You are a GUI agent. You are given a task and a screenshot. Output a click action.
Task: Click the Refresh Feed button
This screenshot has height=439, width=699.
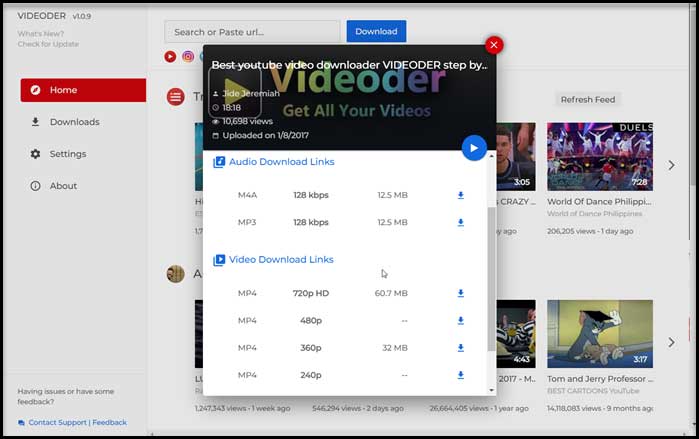pos(588,100)
